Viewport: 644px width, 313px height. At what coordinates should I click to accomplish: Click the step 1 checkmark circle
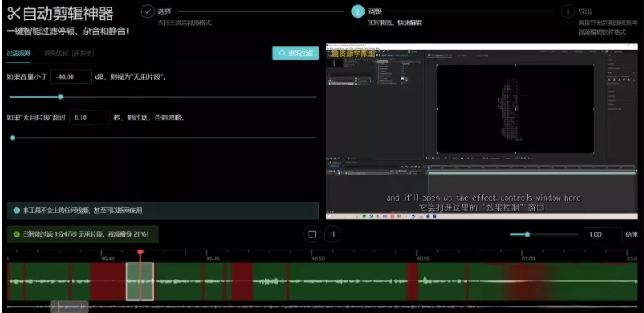point(147,11)
